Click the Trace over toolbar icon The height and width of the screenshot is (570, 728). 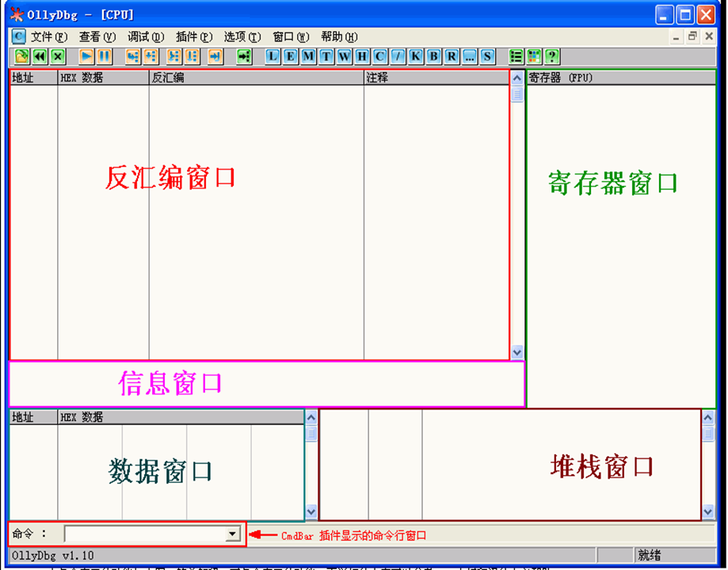coord(192,57)
